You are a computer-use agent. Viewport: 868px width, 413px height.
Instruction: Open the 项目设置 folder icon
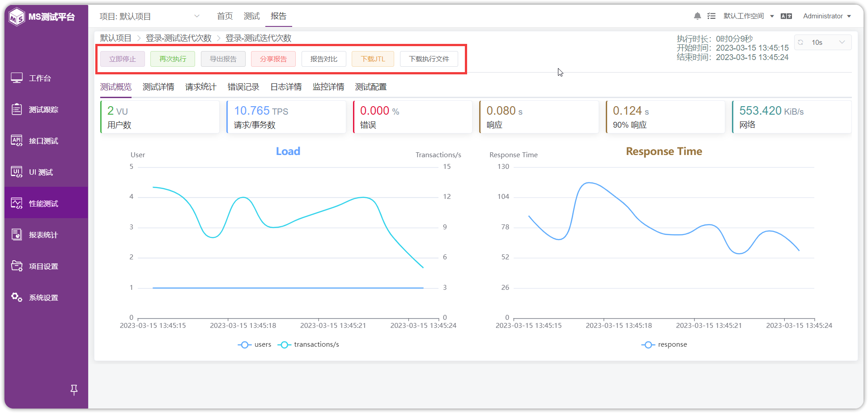coord(17,266)
